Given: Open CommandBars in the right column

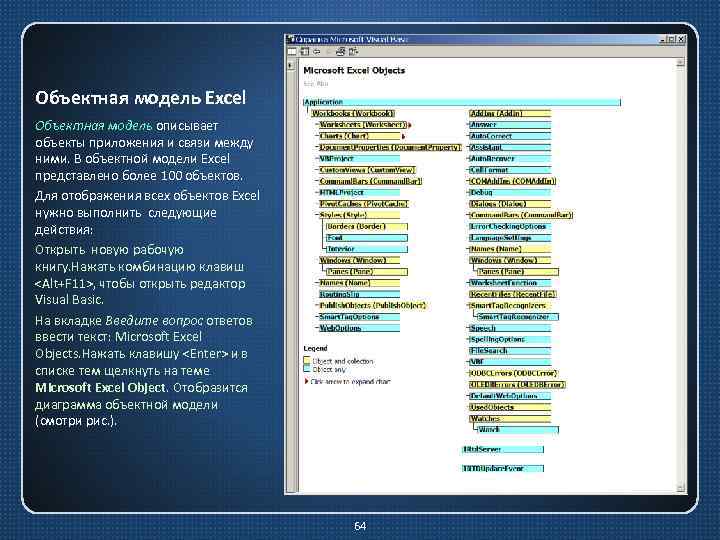Looking at the screenshot, I should pos(521,215).
